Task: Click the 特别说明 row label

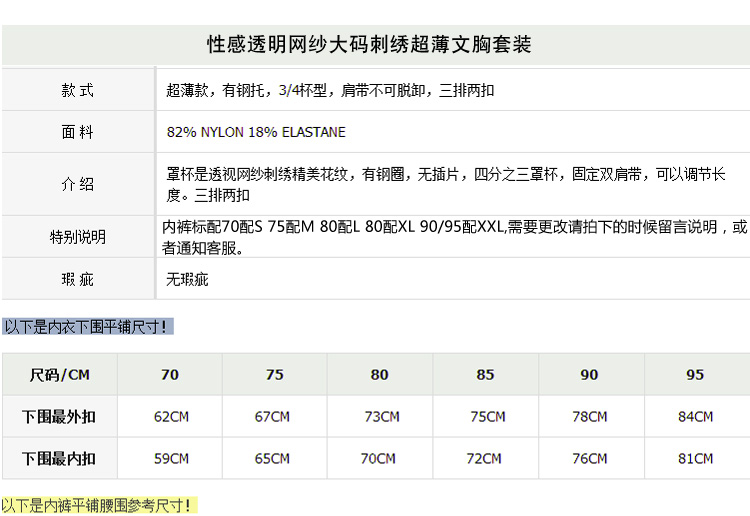Action: coord(77,237)
